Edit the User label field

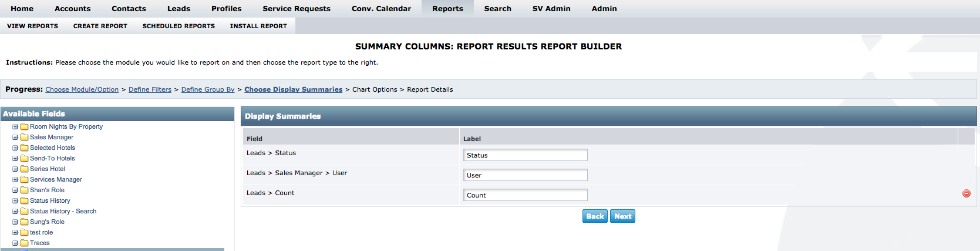[526, 175]
